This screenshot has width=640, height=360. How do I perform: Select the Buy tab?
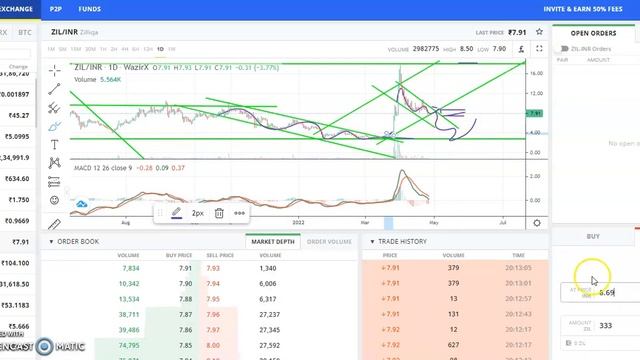(x=593, y=236)
